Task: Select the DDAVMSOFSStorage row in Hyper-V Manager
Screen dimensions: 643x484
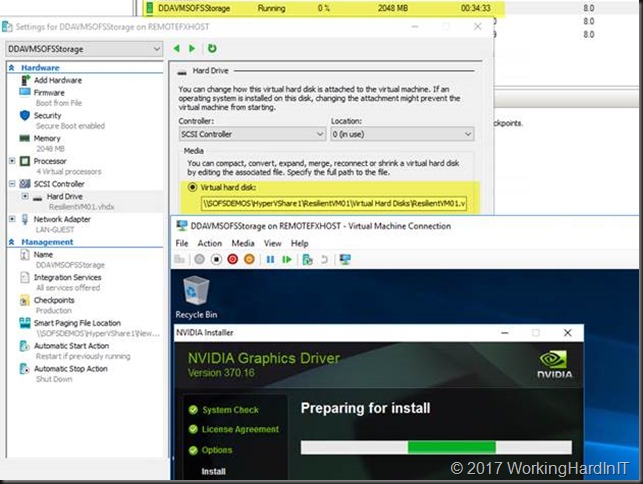Action: click(324, 8)
